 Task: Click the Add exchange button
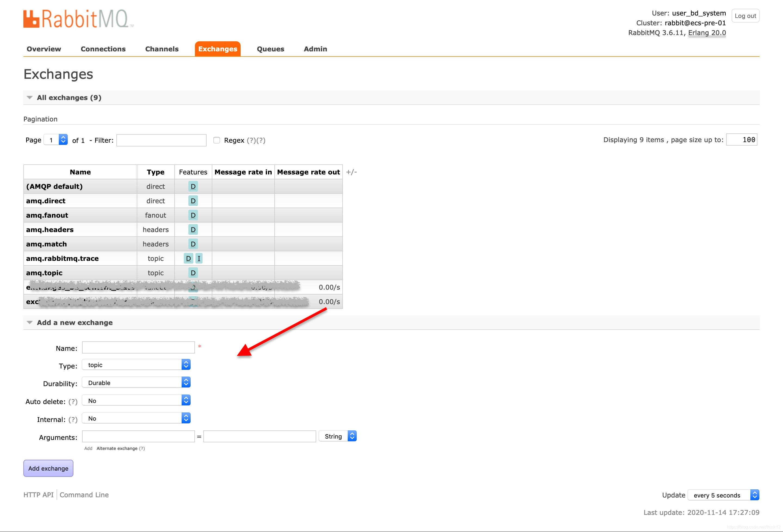[x=48, y=468]
